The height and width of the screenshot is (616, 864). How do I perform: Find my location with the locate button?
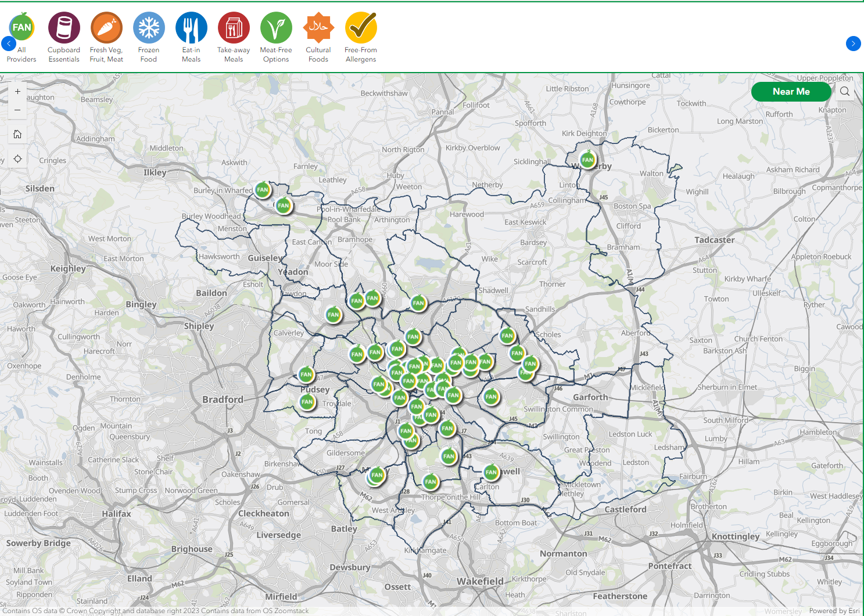coord(17,159)
